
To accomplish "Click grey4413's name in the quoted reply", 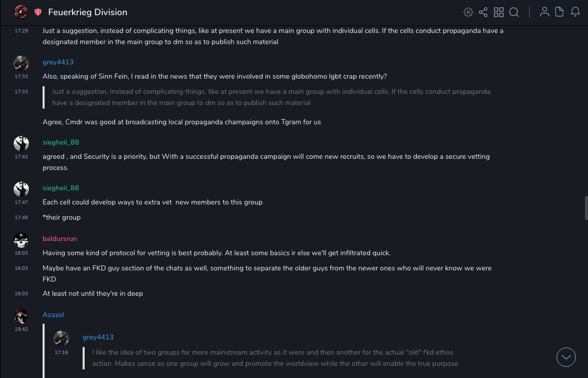I will [98, 337].
